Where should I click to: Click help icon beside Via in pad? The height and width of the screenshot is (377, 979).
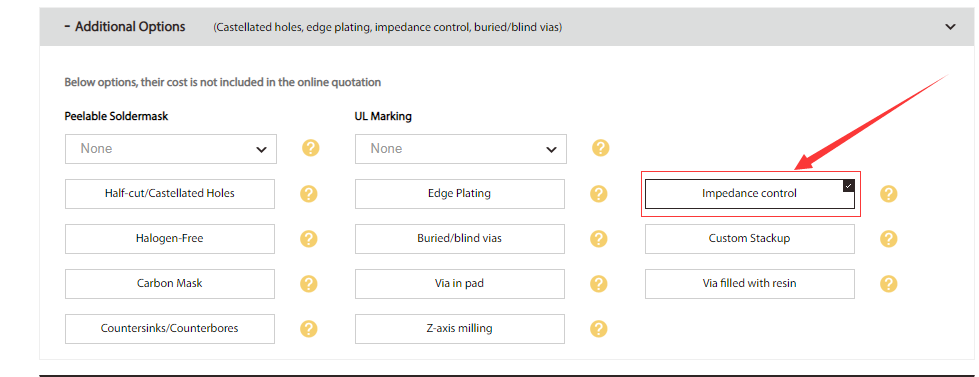point(598,283)
